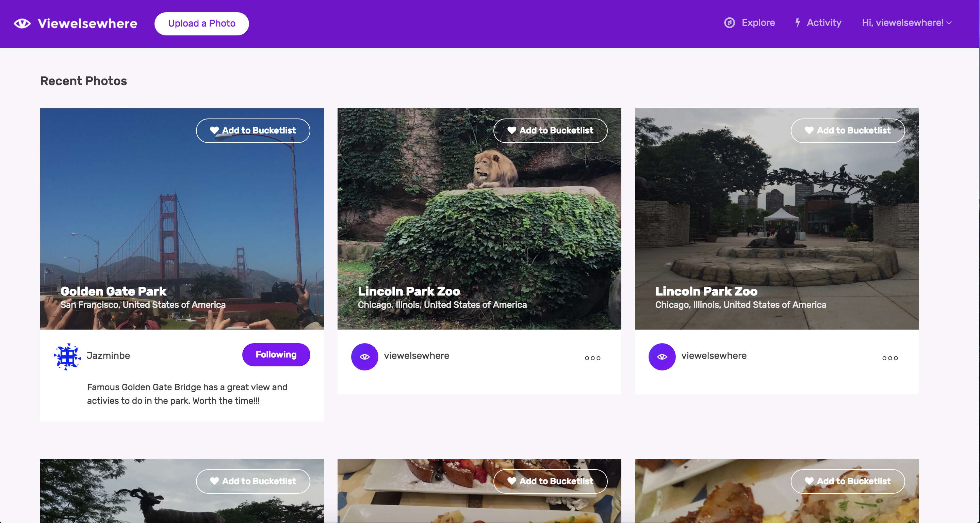Viewport: 980px width, 523px height.
Task: Click viewelsewhere avatar on zoo entrance card
Action: 661,356
